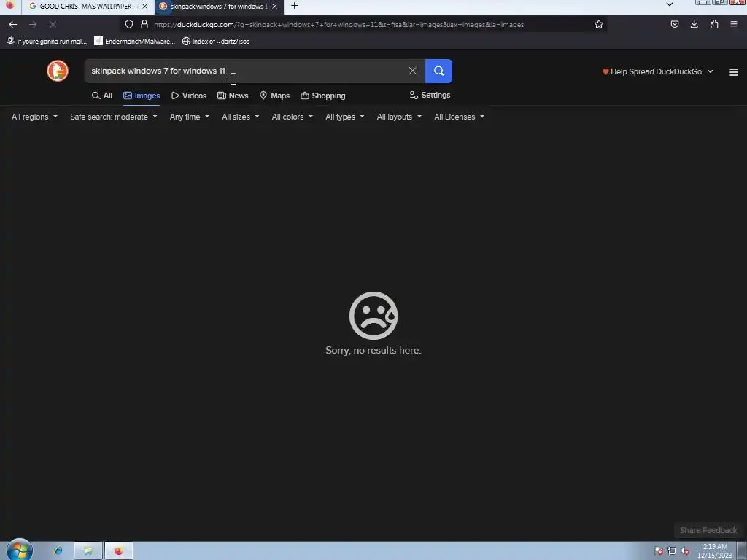Open Windows Explorer from the taskbar

click(x=88, y=551)
